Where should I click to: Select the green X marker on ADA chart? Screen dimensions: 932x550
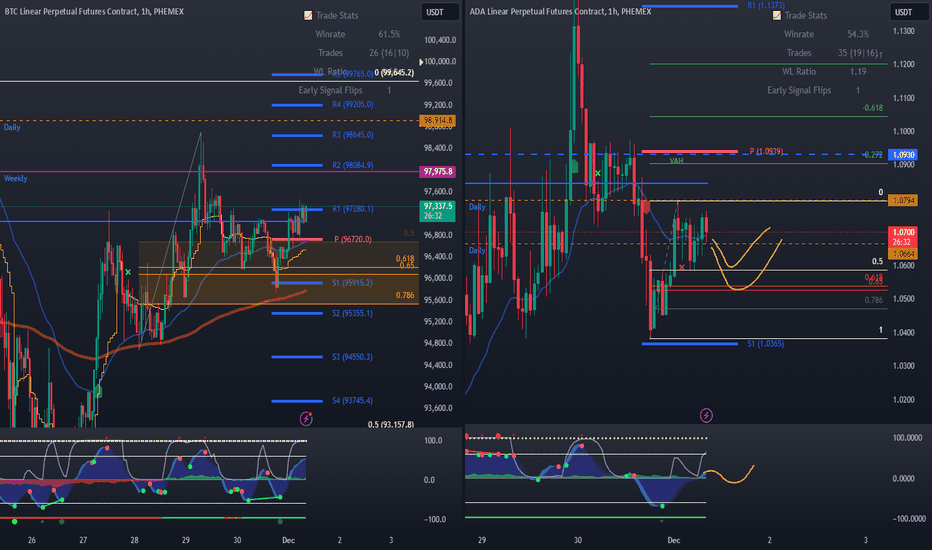[x=597, y=174]
